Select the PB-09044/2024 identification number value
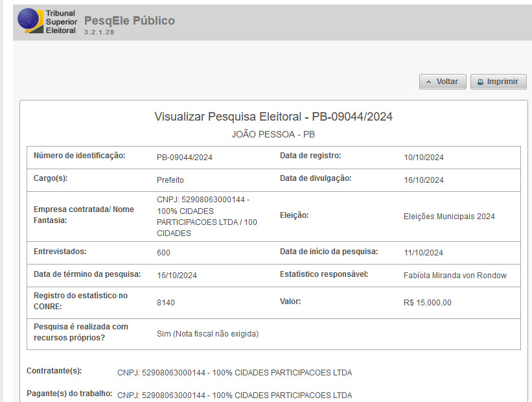 pyautogui.click(x=185, y=158)
